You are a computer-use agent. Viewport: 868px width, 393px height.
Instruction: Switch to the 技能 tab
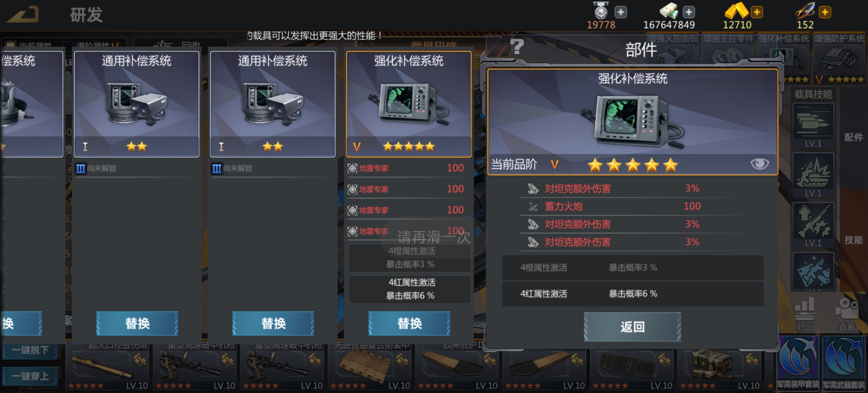(853, 240)
